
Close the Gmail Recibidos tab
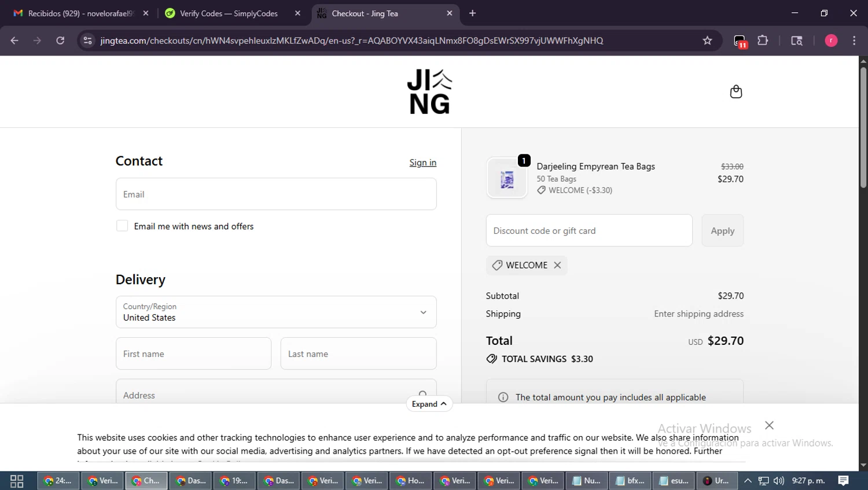click(x=146, y=13)
